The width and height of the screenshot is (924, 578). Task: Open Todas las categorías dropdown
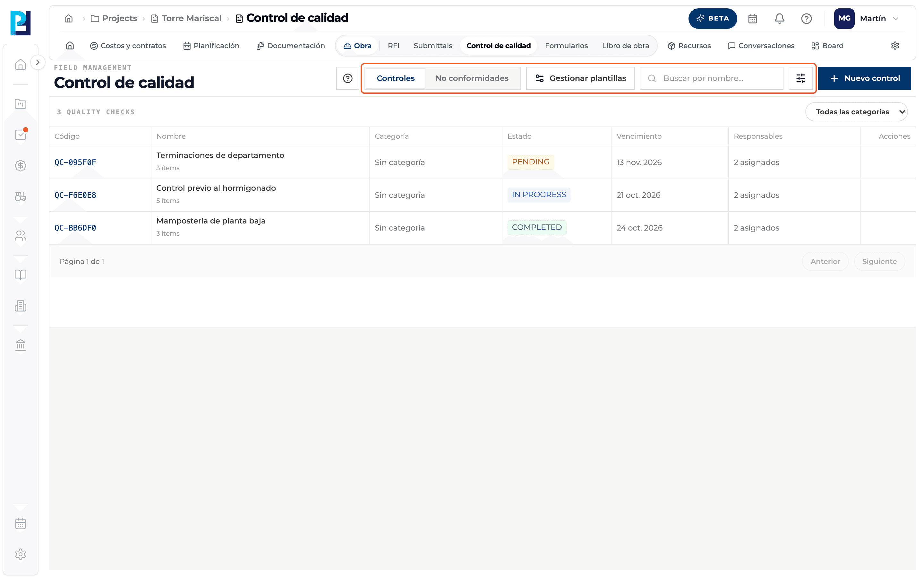[x=856, y=112]
